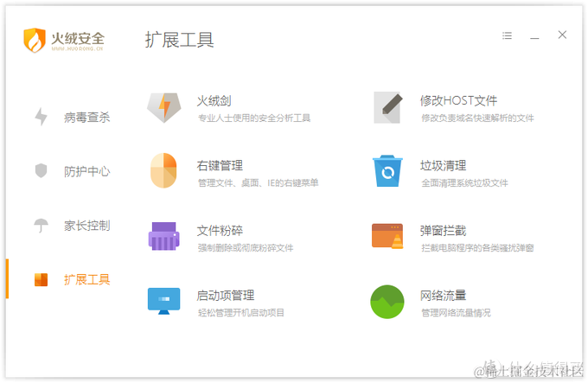The height and width of the screenshot is (383, 588).
Task: Open the 文件粉碎 shredder icon
Action: pos(164,236)
